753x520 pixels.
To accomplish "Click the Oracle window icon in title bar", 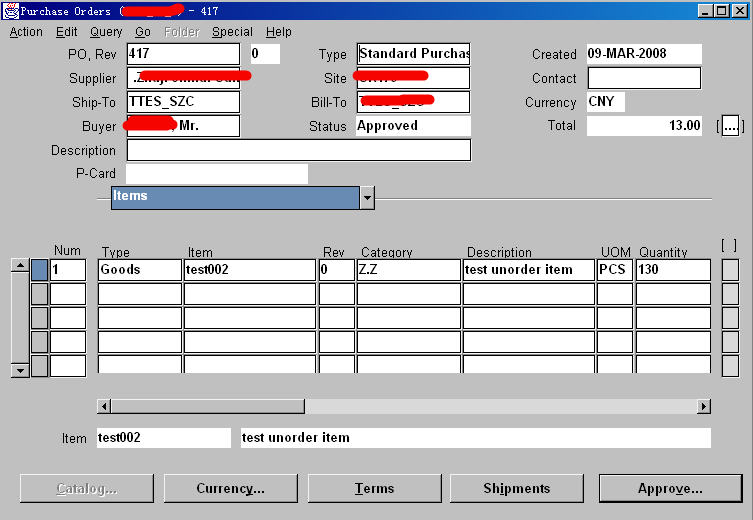I will (11, 11).
